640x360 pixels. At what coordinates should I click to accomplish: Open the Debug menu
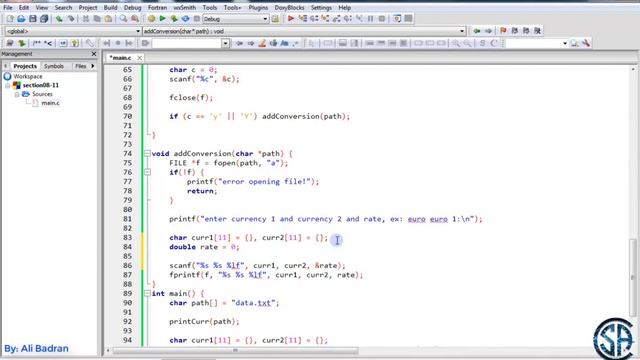[x=132, y=7]
